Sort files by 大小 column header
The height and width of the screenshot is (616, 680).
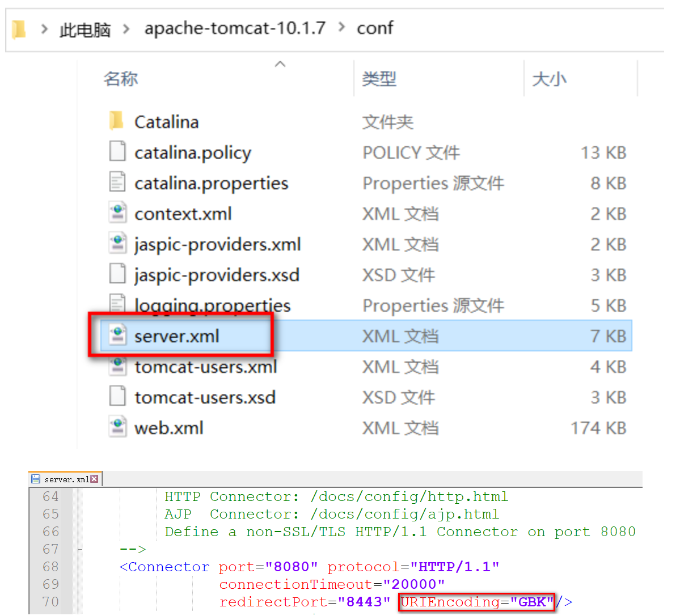coord(549,79)
